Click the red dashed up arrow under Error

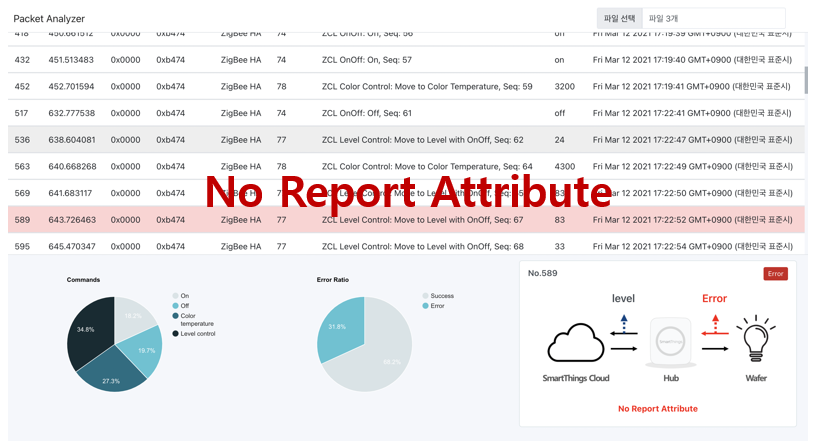point(716,322)
